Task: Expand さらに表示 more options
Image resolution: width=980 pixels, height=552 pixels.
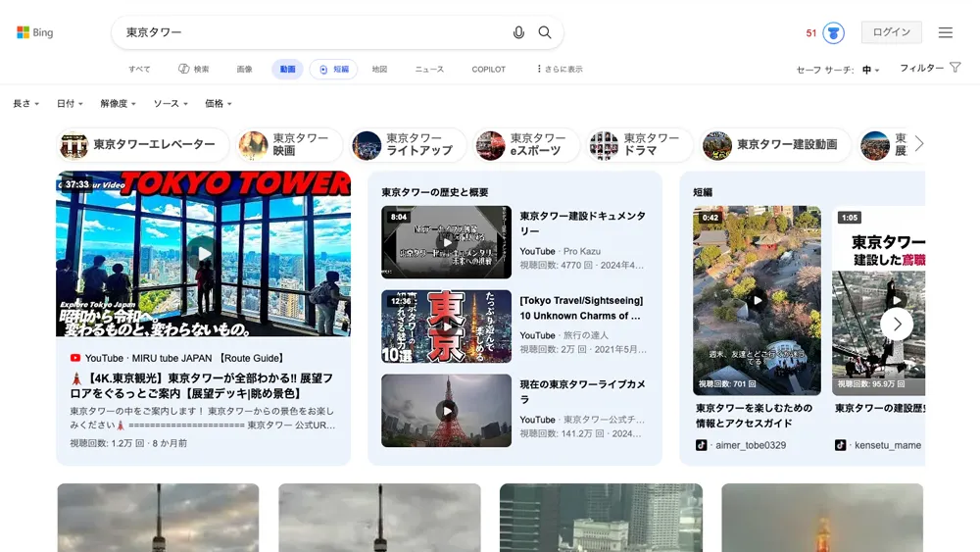Action: 560,70
